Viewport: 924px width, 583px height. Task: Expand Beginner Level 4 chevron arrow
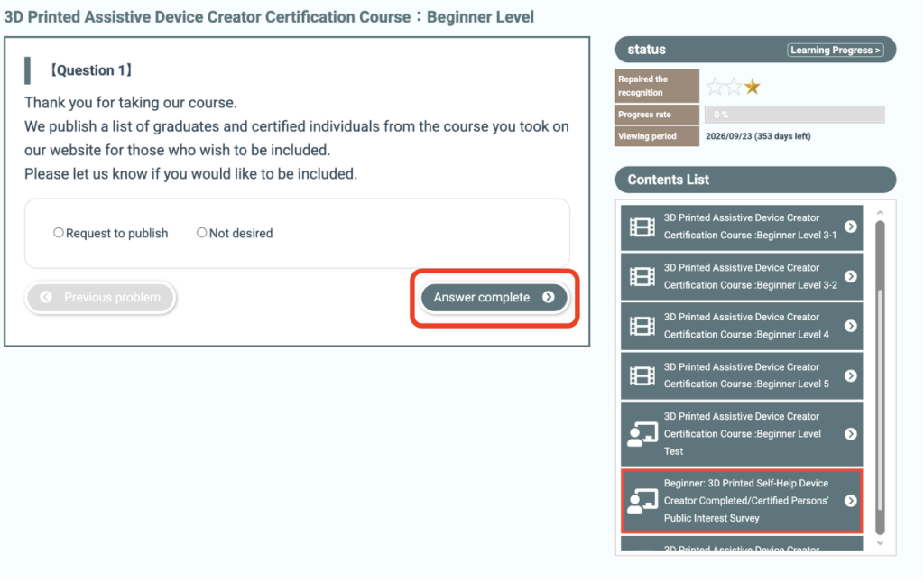[x=850, y=326]
